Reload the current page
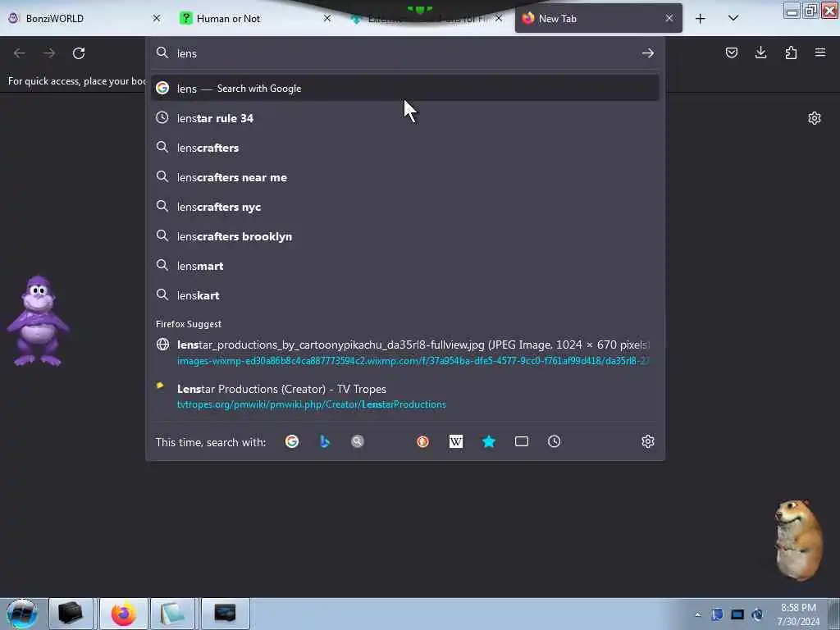840x630 pixels. coord(79,53)
